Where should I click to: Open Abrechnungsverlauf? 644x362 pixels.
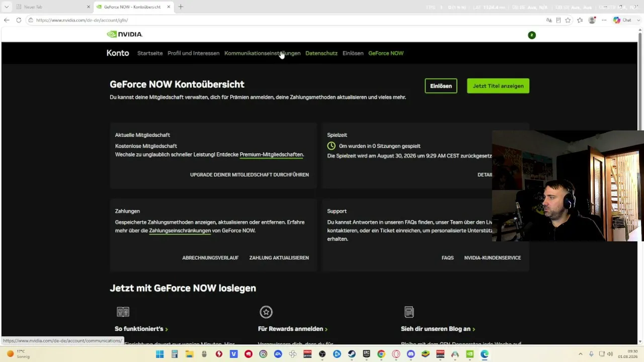[210, 258]
